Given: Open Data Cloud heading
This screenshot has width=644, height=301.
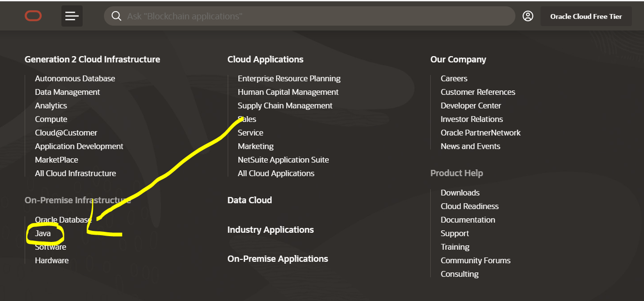Looking at the screenshot, I should pyautogui.click(x=249, y=200).
